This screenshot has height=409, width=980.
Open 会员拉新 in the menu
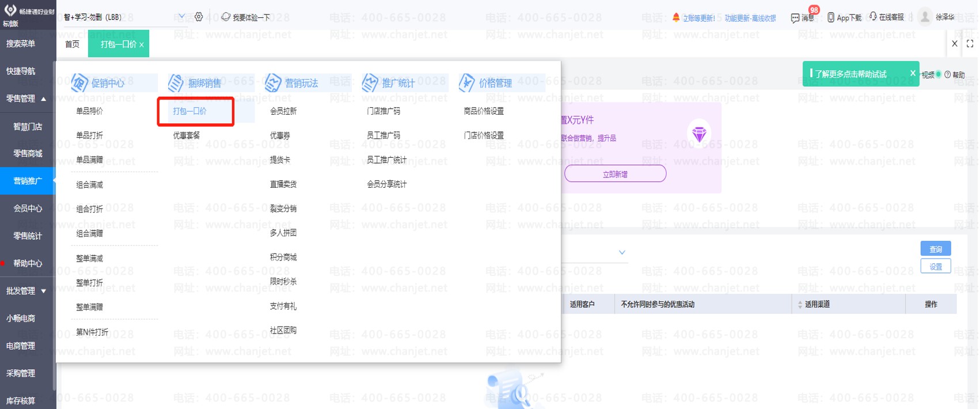click(283, 111)
